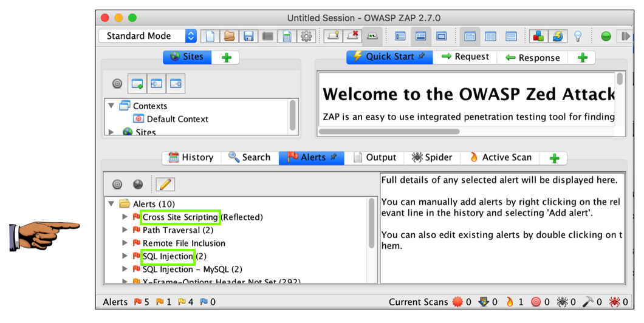This screenshot has width=644, height=323.
Task: Switch to the Sites tab
Action: [187, 57]
